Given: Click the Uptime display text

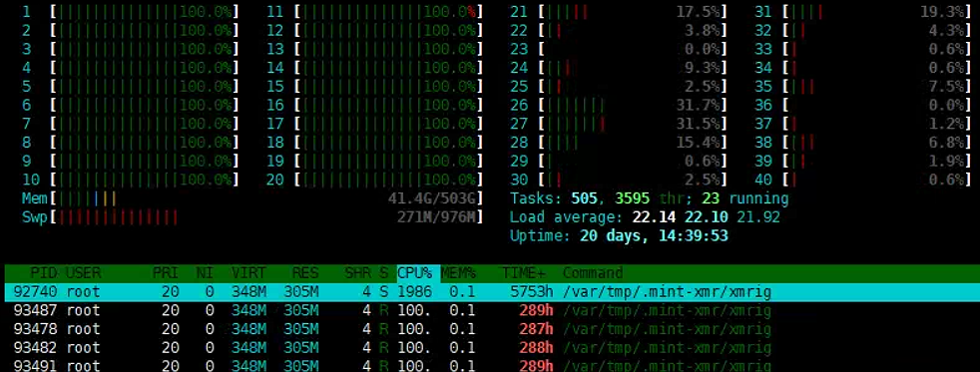Looking at the screenshot, I should tap(619, 236).
